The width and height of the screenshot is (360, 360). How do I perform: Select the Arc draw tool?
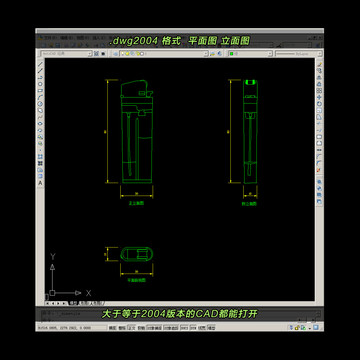click(40, 97)
